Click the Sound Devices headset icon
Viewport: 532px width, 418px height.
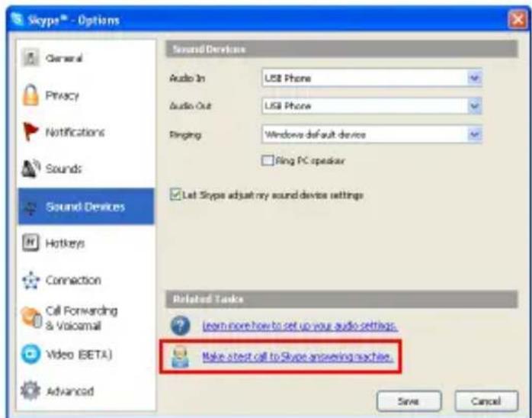[31, 207]
